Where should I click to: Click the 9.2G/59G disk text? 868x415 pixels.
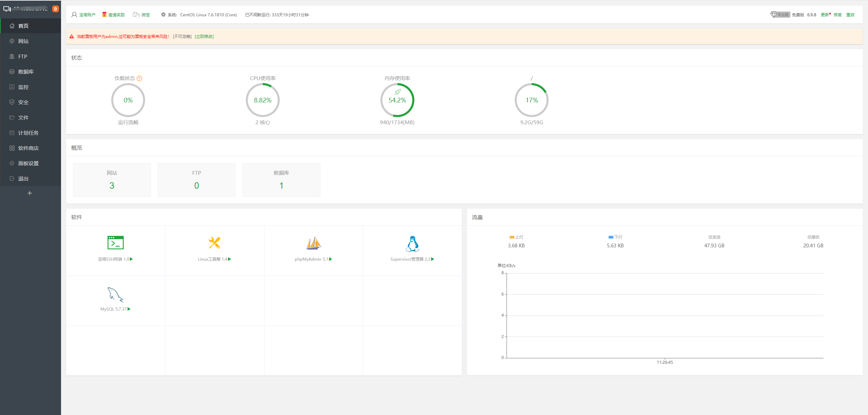(x=532, y=122)
